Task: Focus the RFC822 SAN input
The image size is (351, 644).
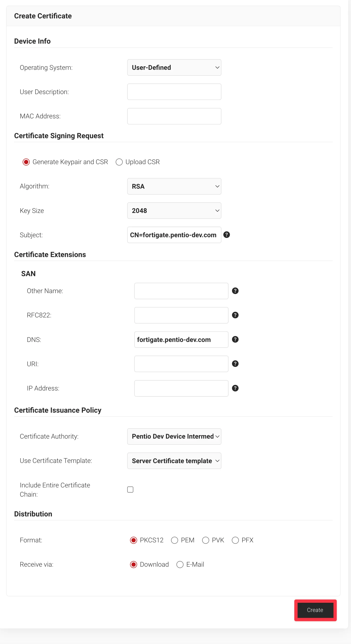Action: pos(181,315)
